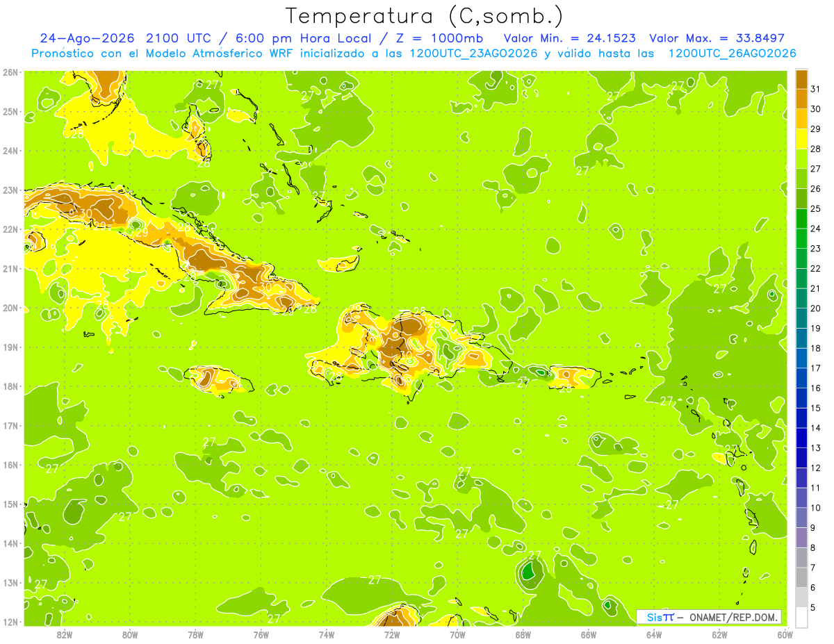
Task: Click the "18N" latitude axis label
Action: pyautogui.click(x=10, y=386)
